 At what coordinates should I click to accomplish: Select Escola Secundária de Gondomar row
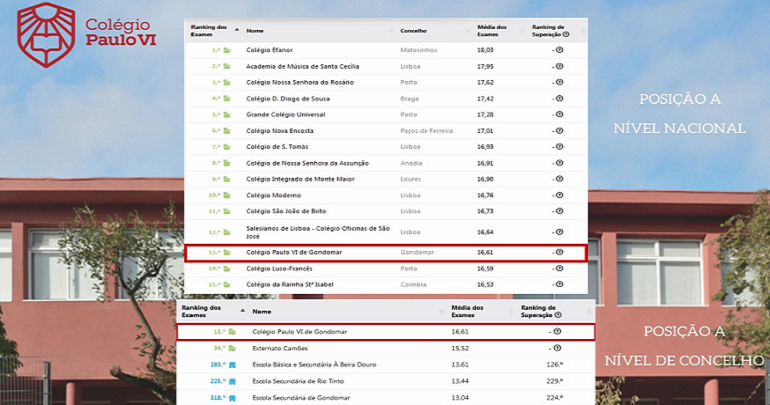coord(385,398)
